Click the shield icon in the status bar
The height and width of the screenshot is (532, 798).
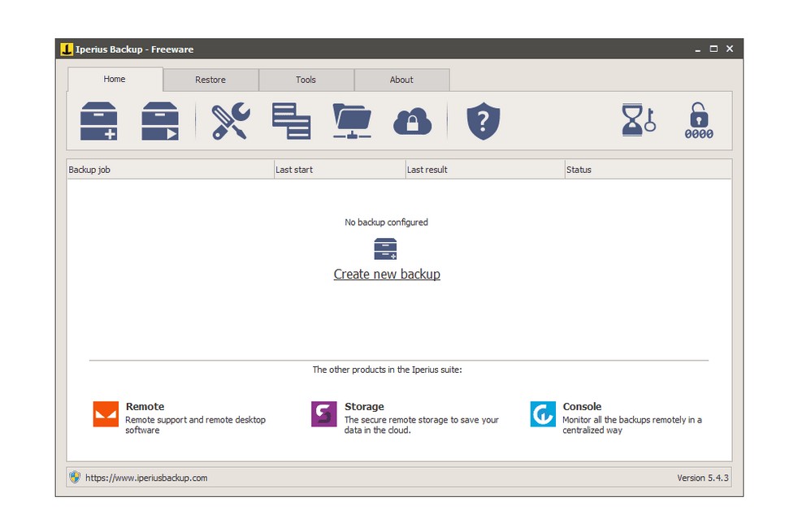(75, 477)
